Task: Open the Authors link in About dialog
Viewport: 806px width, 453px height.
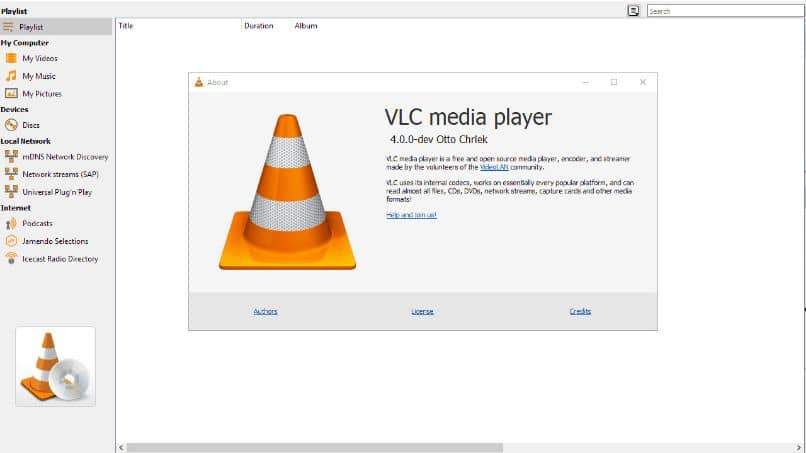Action: [x=265, y=311]
